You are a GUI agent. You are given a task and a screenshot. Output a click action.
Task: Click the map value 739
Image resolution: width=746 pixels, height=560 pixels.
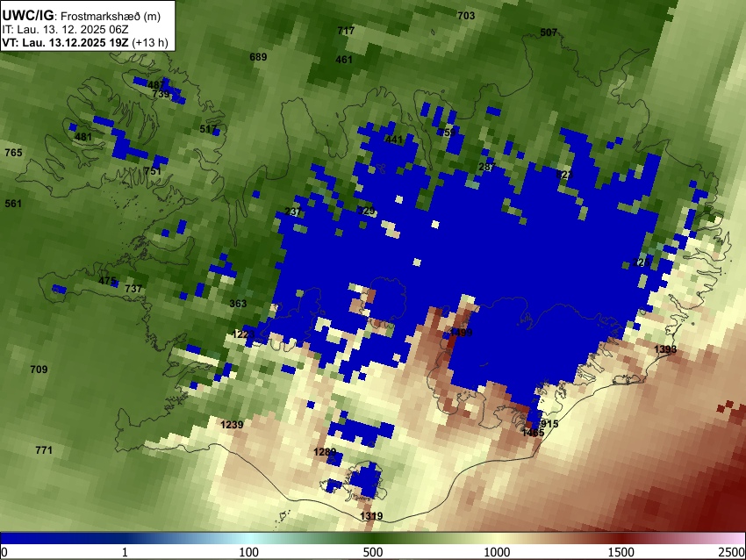click(161, 94)
